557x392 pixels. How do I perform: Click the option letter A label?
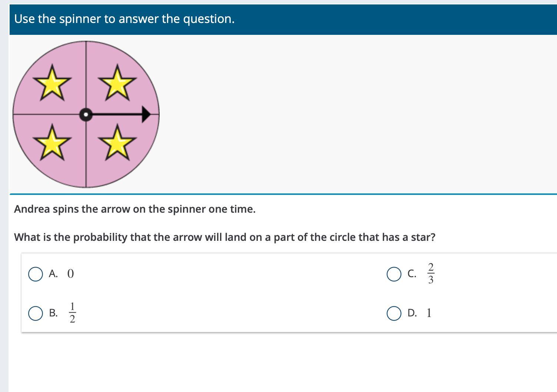[53, 274]
